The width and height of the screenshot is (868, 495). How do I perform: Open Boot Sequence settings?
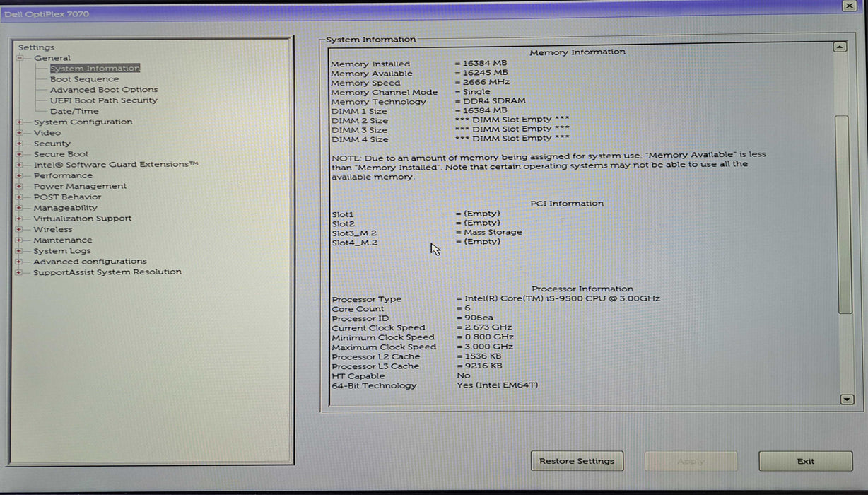[x=84, y=79]
